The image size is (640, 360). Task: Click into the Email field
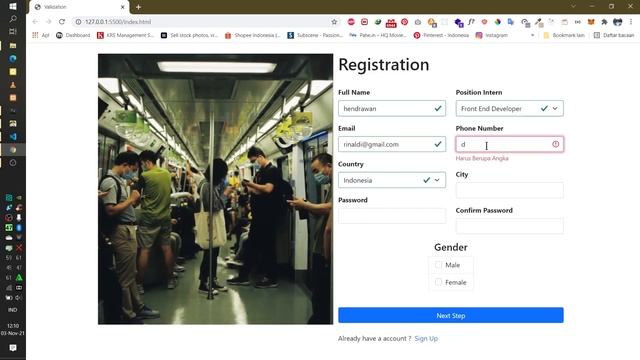click(392, 144)
